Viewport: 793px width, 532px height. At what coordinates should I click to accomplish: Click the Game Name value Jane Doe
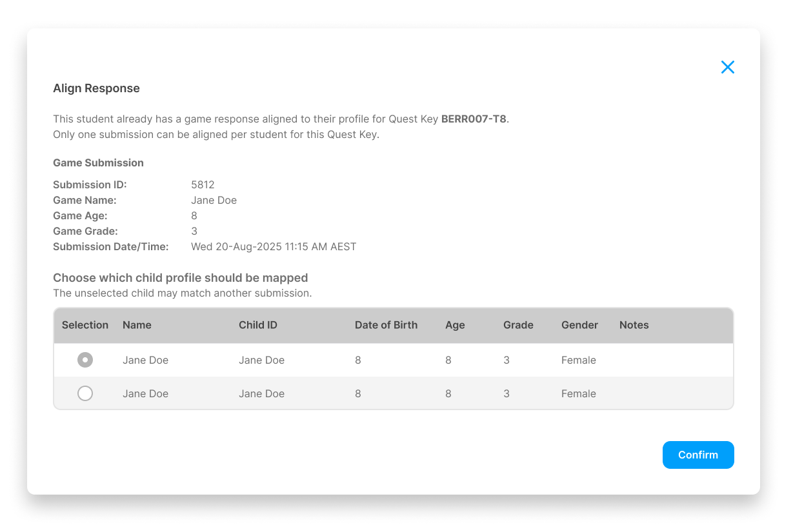[x=214, y=200]
